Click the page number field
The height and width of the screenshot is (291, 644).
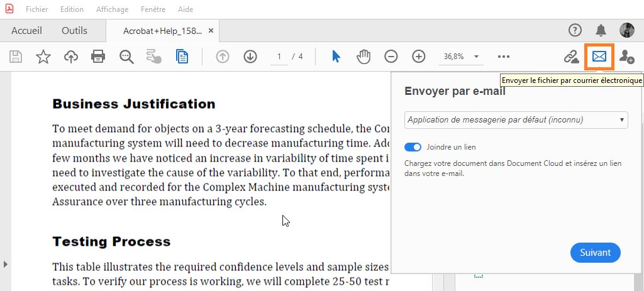[279, 57]
